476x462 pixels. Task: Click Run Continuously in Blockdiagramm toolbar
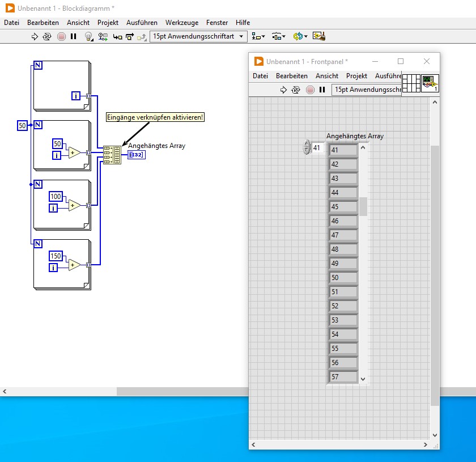(48, 36)
